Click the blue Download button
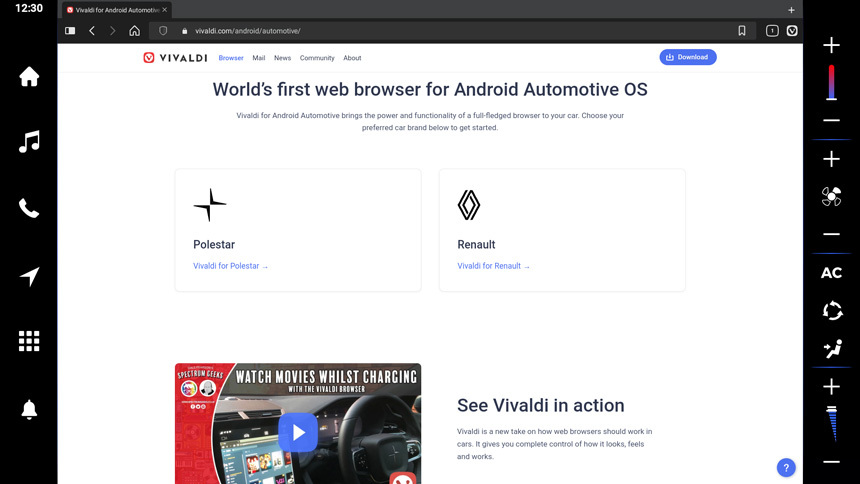Image resolution: width=860 pixels, height=484 pixels. click(x=688, y=57)
